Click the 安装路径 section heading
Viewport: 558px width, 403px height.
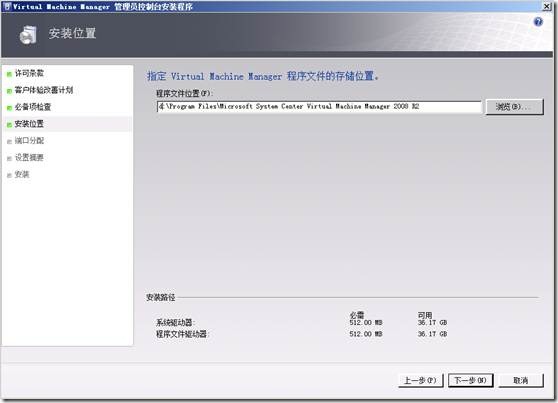(160, 297)
